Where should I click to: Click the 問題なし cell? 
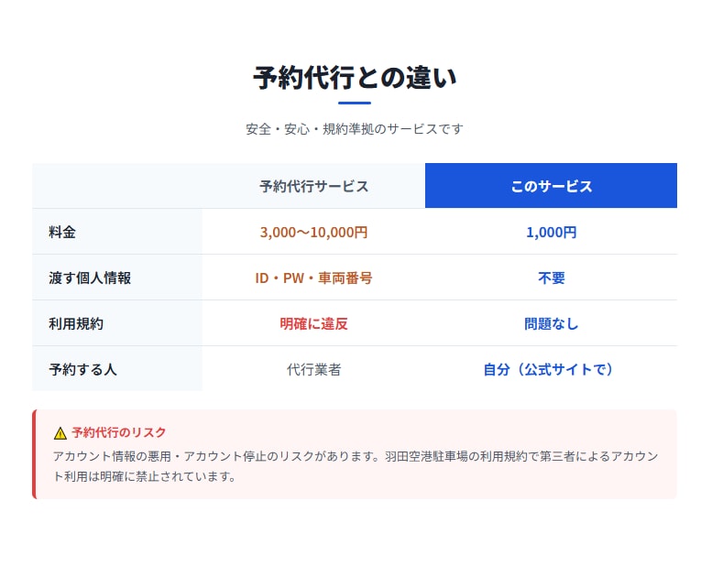pyautogui.click(x=551, y=323)
